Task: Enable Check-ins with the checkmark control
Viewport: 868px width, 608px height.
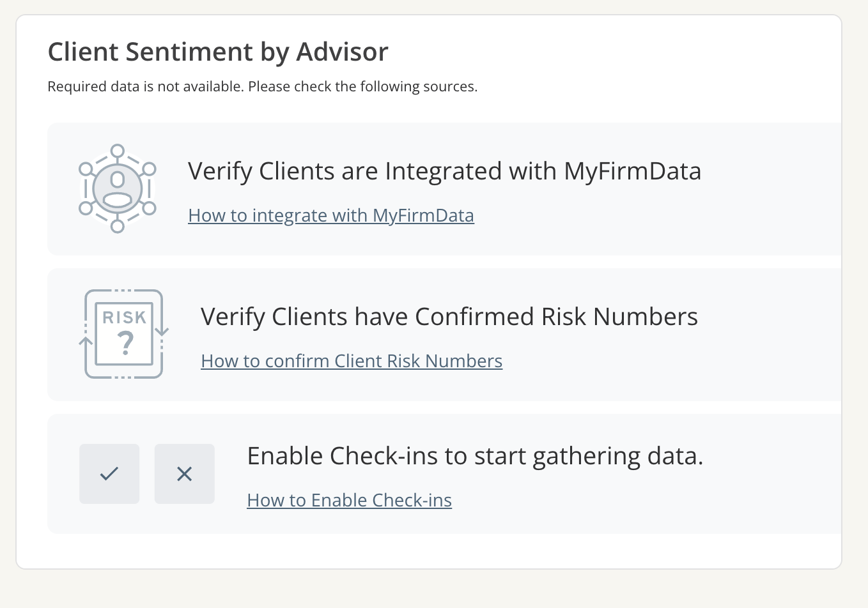Action: click(x=109, y=473)
